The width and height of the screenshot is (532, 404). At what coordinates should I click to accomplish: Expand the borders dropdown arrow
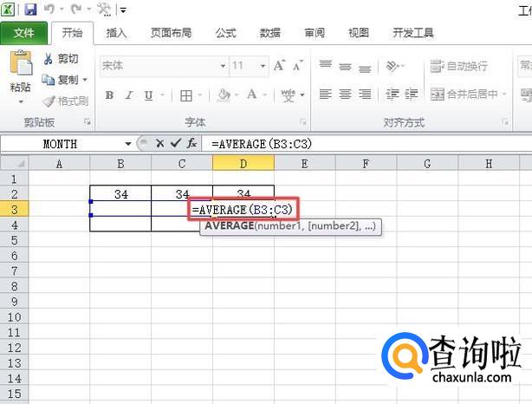click(x=200, y=95)
